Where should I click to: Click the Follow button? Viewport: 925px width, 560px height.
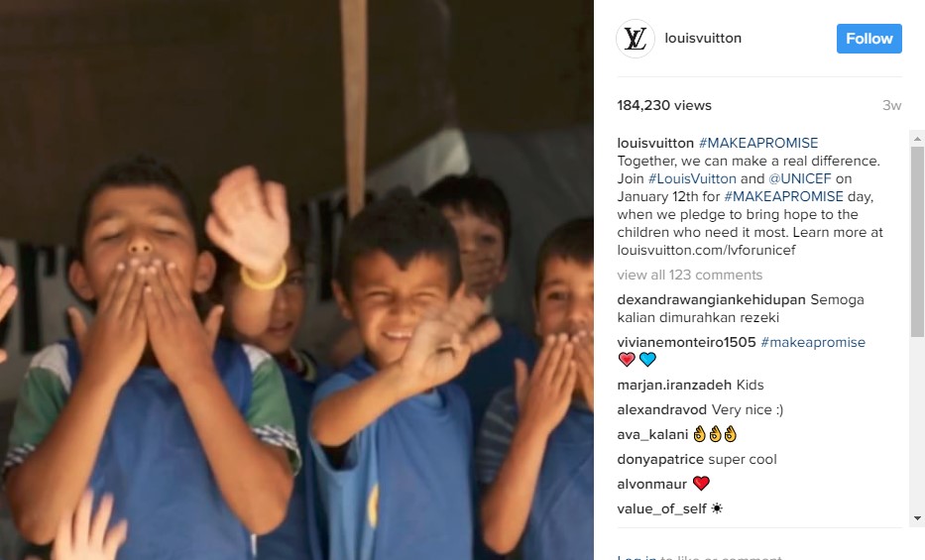pyautogui.click(x=868, y=39)
